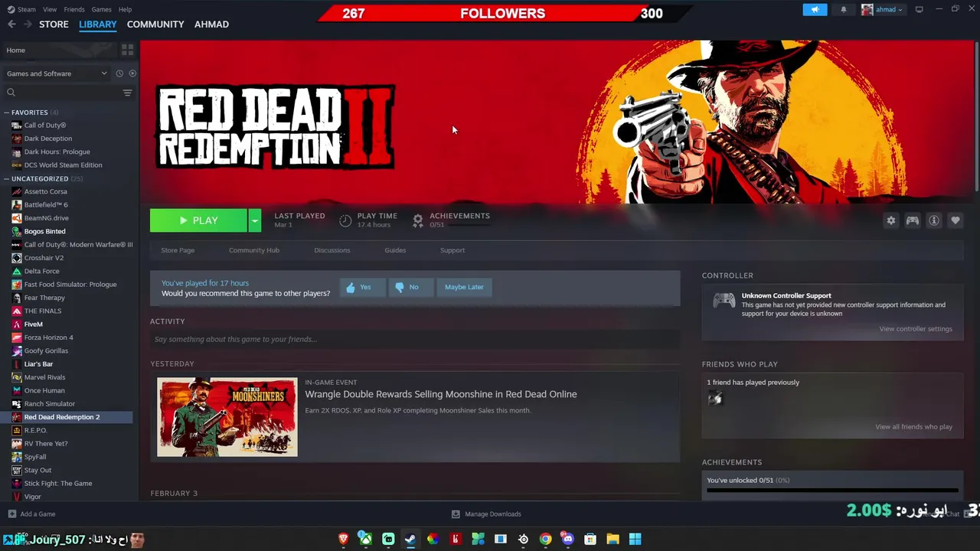Viewport: 980px width, 551px height.
Task: Open the Steam announcements megaphone button
Action: 815,9
